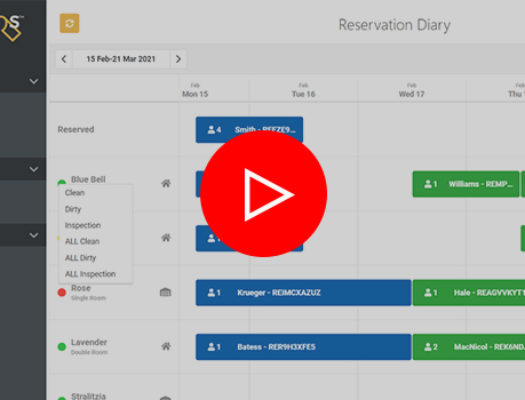Advance to next date range arrow

coord(178,59)
